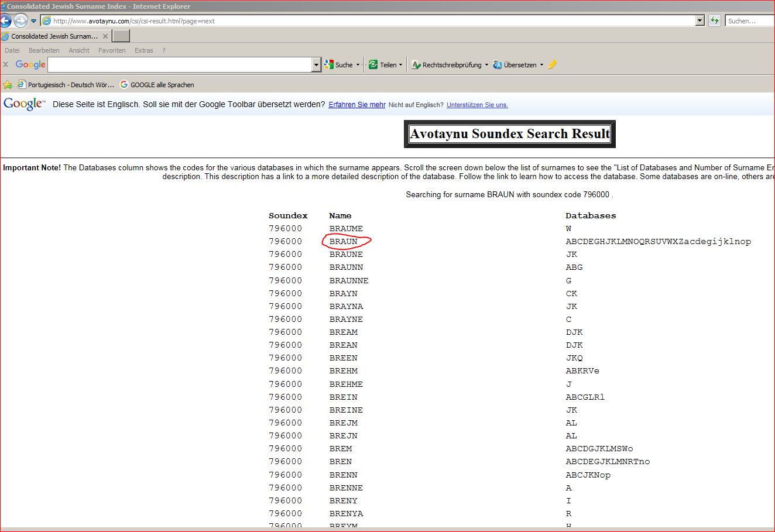Click the Databases column header

tap(591, 215)
